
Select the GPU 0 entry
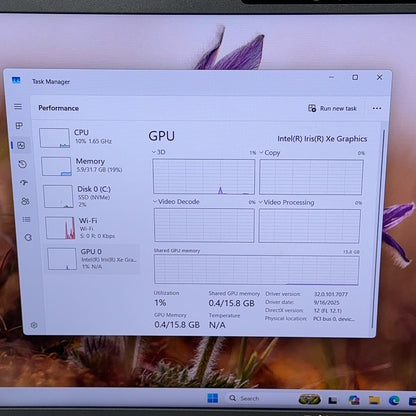(93, 259)
